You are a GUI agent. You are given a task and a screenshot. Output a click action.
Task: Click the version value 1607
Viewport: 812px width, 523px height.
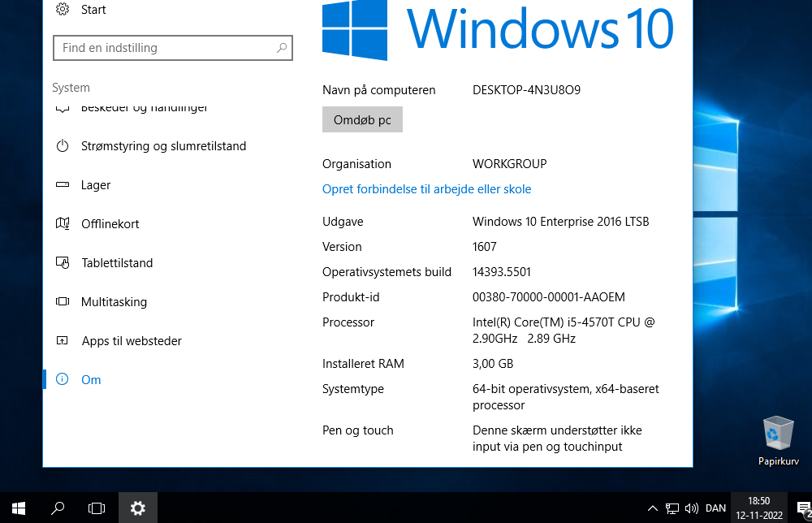[x=485, y=247]
